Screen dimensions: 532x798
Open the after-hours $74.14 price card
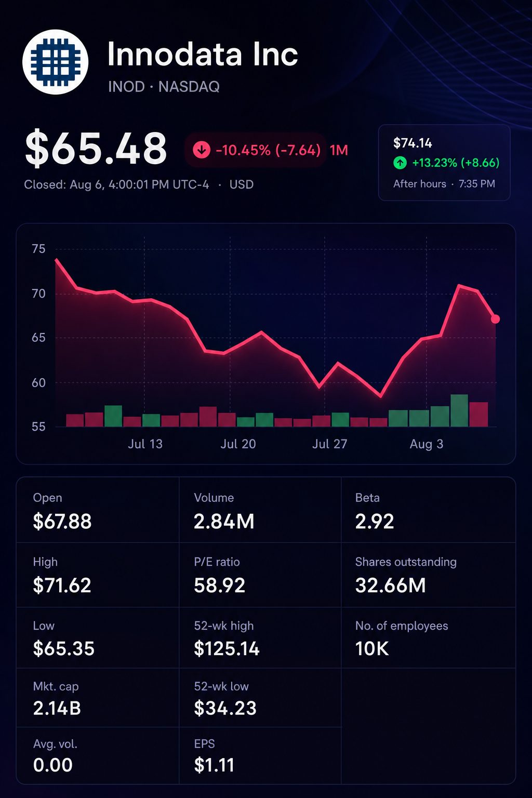pos(444,163)
